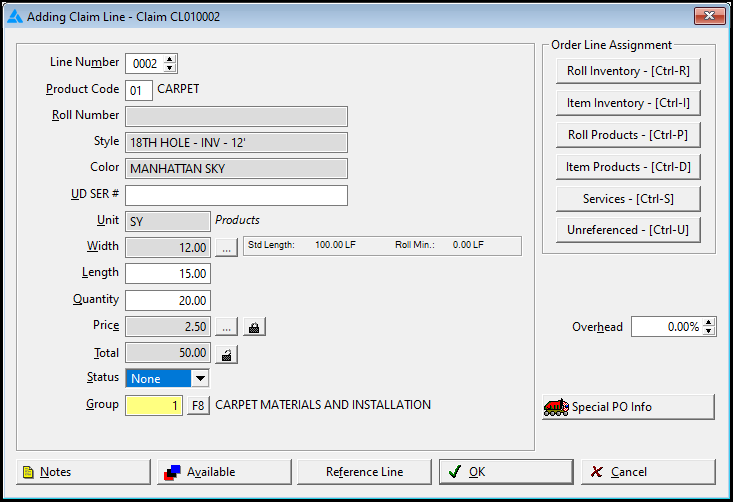The height and width of the screenshot is (502, 733).
Task: Click the Style field 18TH HOLE
Action: coord(236,143)
